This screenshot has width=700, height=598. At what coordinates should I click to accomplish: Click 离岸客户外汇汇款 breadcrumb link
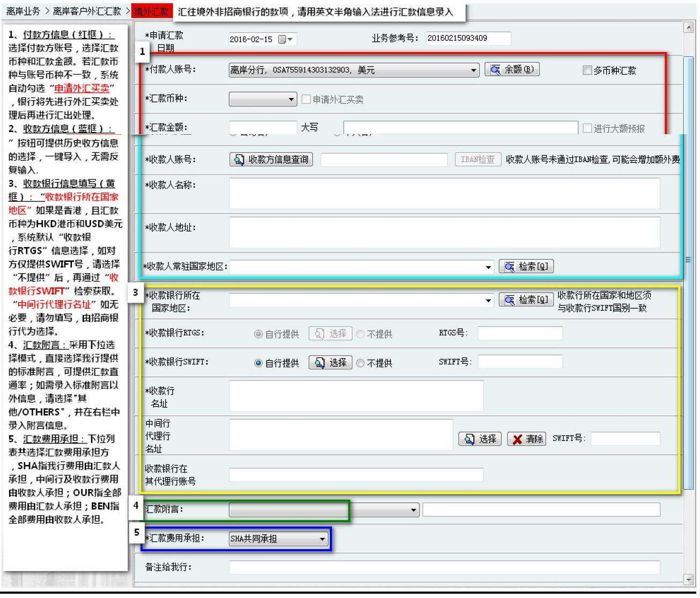click(87, 11)
